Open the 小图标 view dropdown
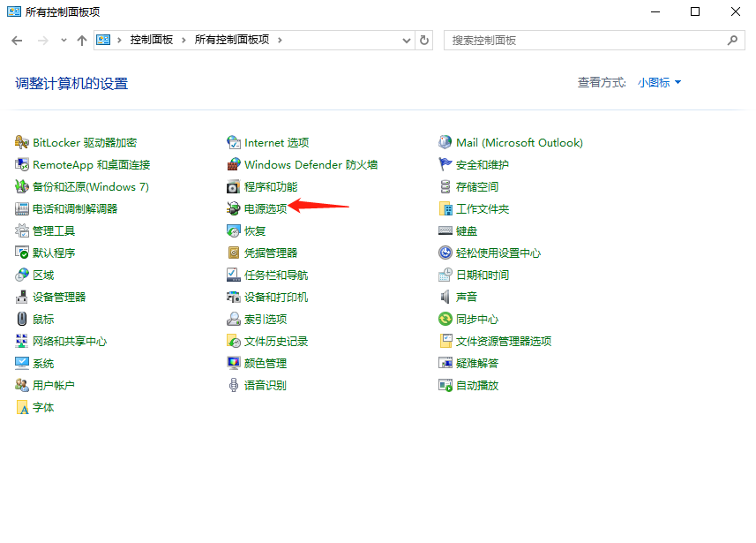Viewport: 756px width, 543px height. [656, 81]
